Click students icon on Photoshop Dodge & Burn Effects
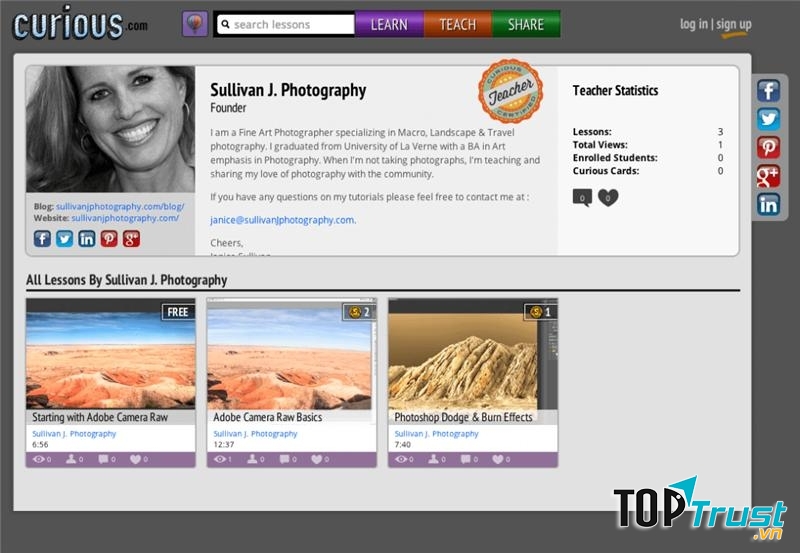The width and height of the screenshot is (800, 553). click(x=434, y=459)
